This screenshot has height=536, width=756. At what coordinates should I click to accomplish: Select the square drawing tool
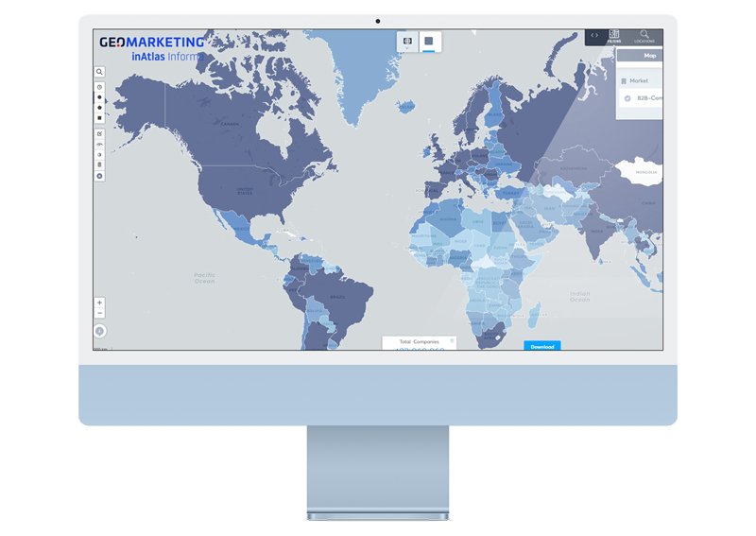click(99, 118)
